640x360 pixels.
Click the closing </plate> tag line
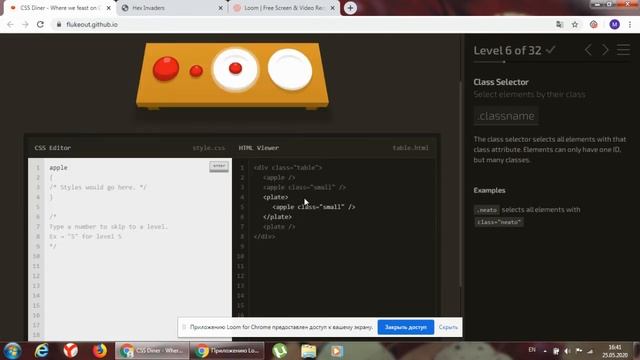point(278,217)
